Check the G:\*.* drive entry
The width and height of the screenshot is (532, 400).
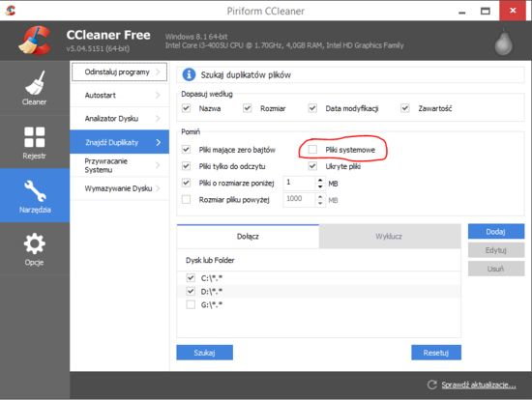191,304
